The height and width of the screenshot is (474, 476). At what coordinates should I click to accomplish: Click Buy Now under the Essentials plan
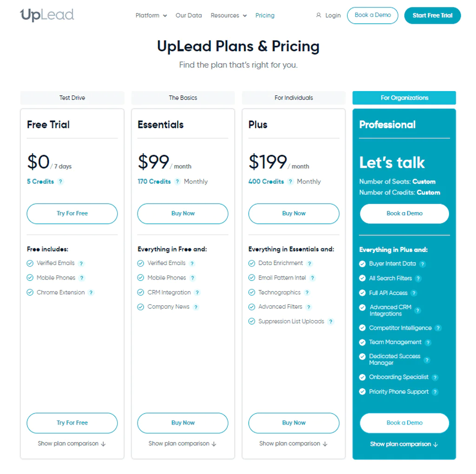[183, 214]
